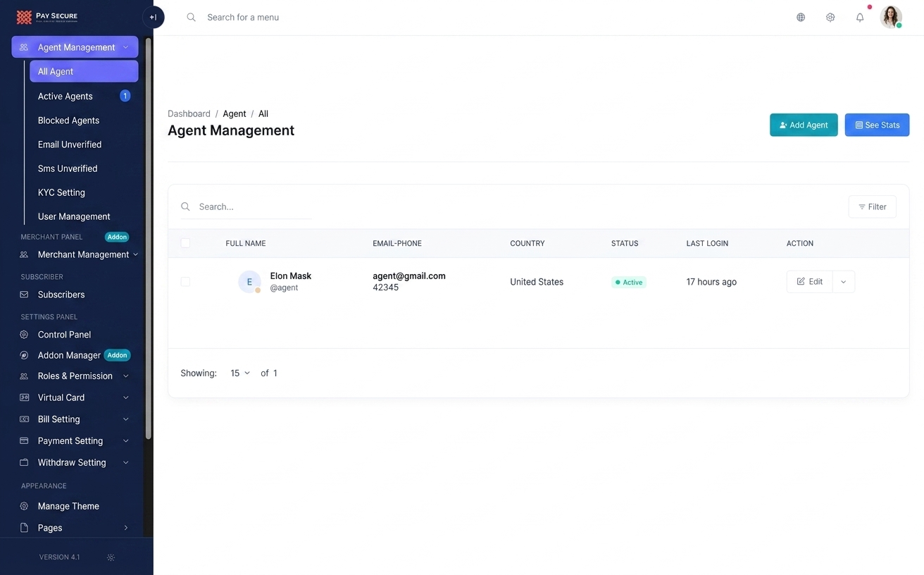Open the language globe icon
The height and width of the screenshot is (575, 924).
tap(801, 18)
